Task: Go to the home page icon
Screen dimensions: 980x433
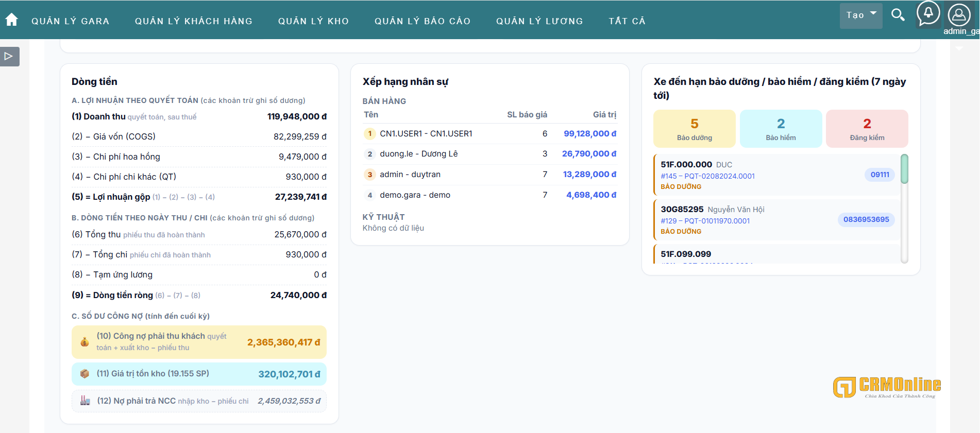Action: pyautogui.click(x=11, y=20)
